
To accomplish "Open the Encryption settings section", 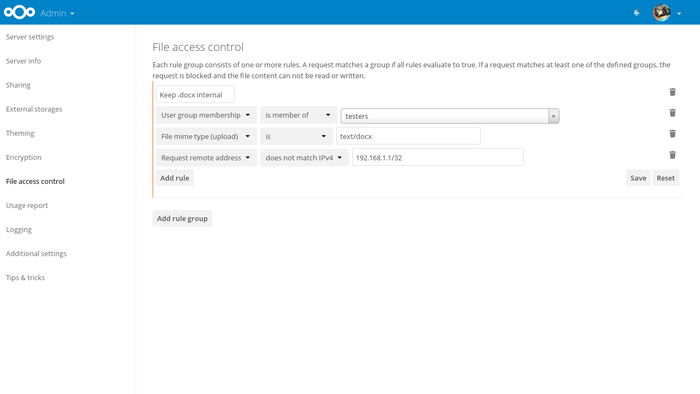I will tap(24, 157).
